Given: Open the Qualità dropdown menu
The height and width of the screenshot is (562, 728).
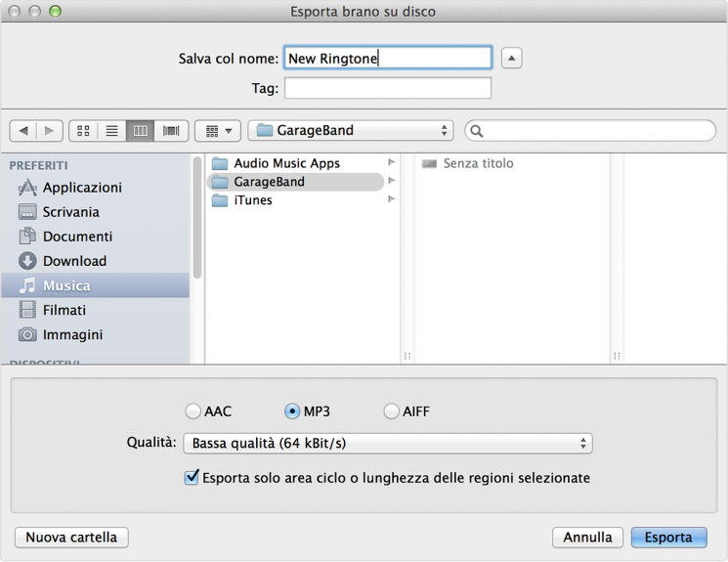Looking at the screenshot, I should coord(388,444).
